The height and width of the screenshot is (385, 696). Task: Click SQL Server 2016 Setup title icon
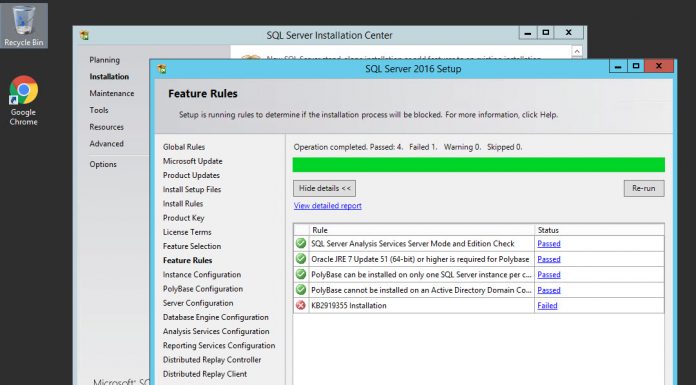pyautogui.click(x=162, y=69)
